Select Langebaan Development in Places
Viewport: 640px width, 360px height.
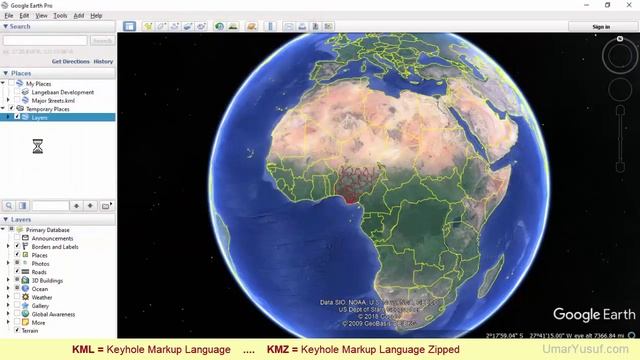(x=62, y=92)
